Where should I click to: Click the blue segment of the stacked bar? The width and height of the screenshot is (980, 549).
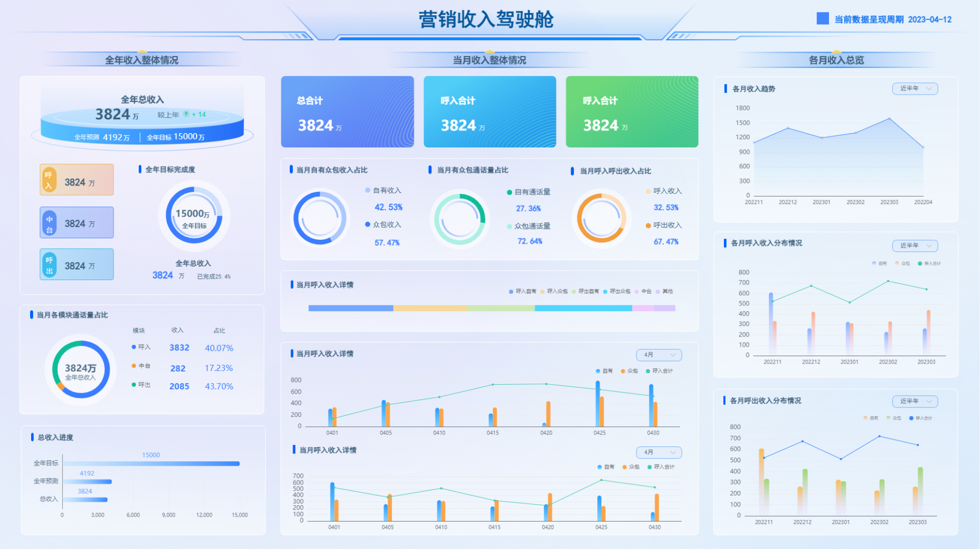point(351,308)
